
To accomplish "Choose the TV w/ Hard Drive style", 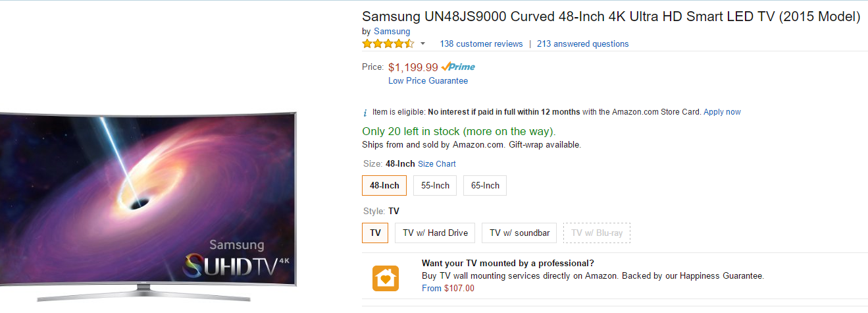I will click(x=435, y=233).
